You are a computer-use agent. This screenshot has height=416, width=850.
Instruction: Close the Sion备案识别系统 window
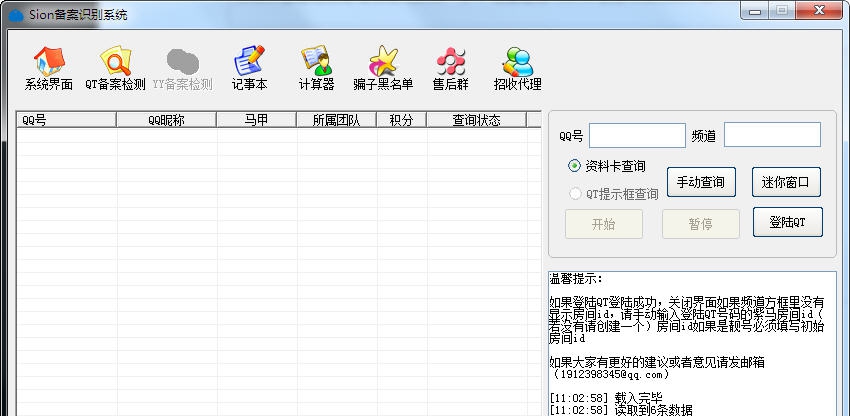(x=820, y=11)
